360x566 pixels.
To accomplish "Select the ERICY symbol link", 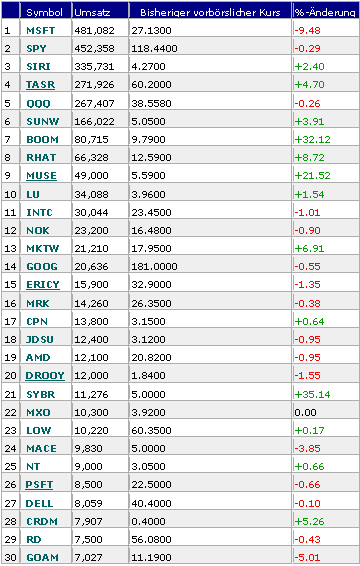I will [43, 285].
